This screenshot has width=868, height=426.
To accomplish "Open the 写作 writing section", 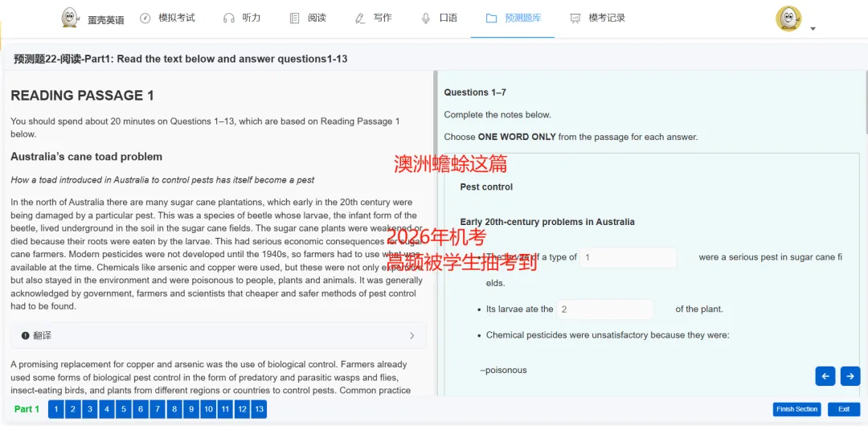I will tap(373, 18).
